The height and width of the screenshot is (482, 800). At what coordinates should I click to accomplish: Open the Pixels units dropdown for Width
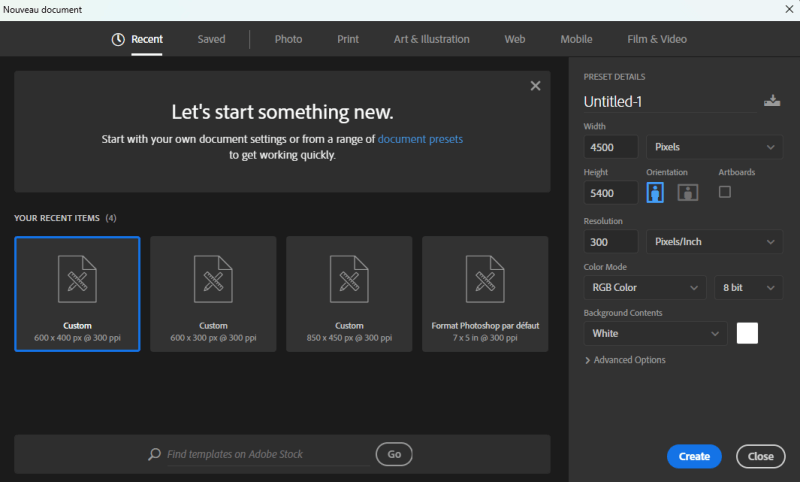714,147
